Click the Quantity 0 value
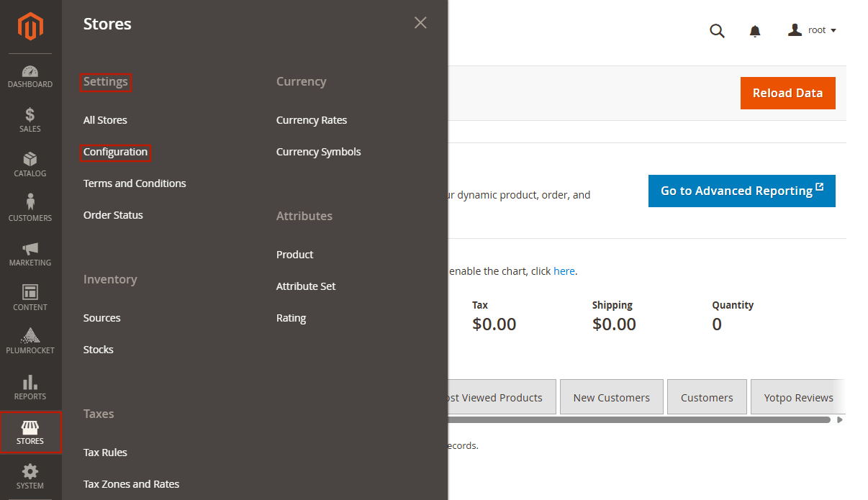 point(717,324)
